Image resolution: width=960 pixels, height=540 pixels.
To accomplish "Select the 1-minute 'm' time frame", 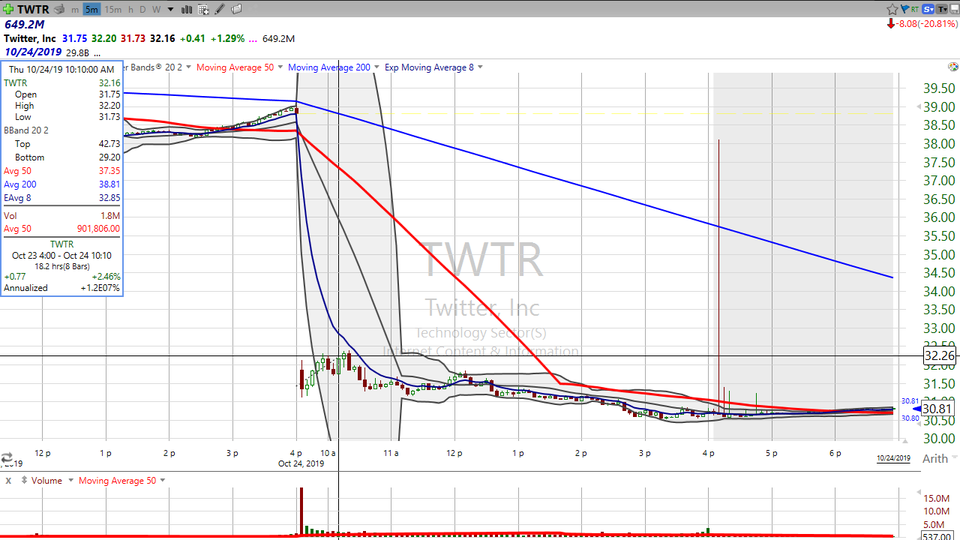I will [75, 9].
